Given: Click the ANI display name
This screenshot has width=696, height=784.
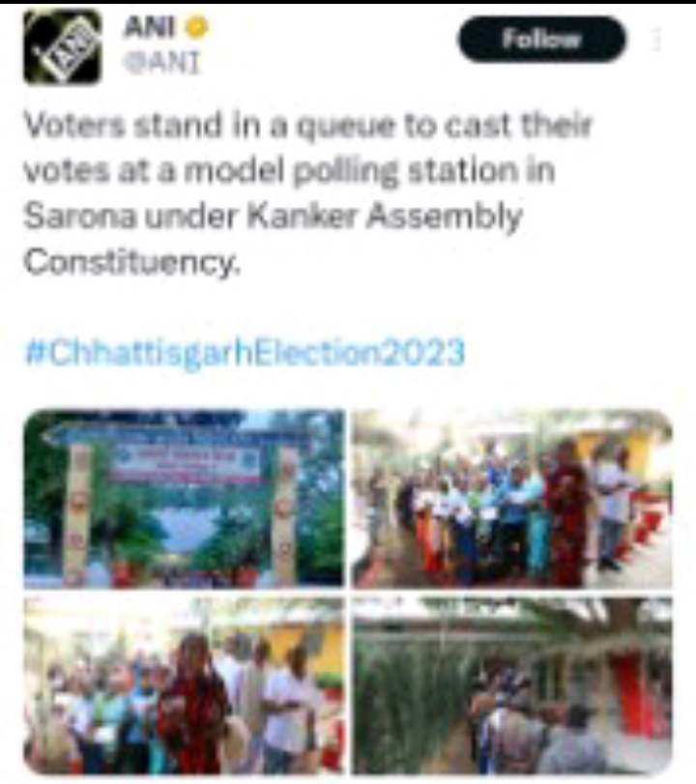Looking at the screenshot, I should pos(150,27).
